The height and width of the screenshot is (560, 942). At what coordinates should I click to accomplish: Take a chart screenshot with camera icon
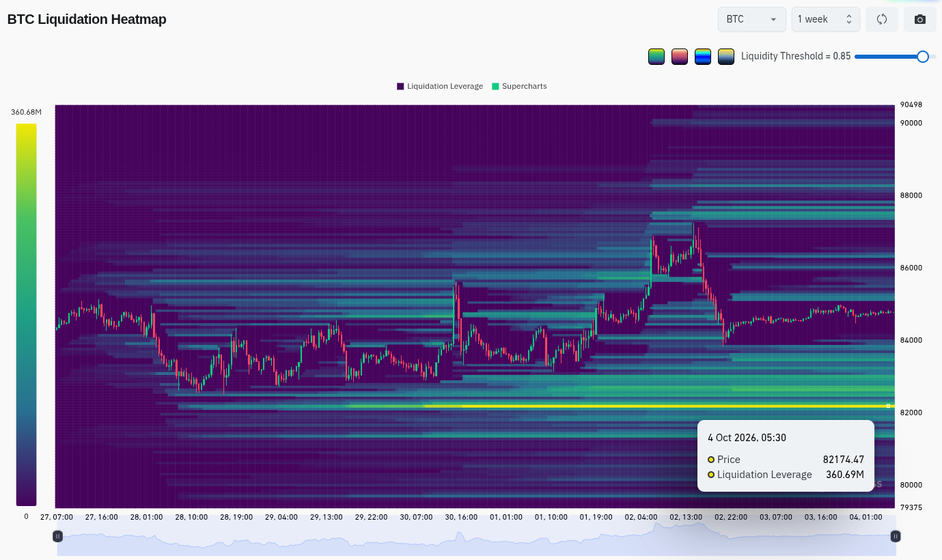920,19
